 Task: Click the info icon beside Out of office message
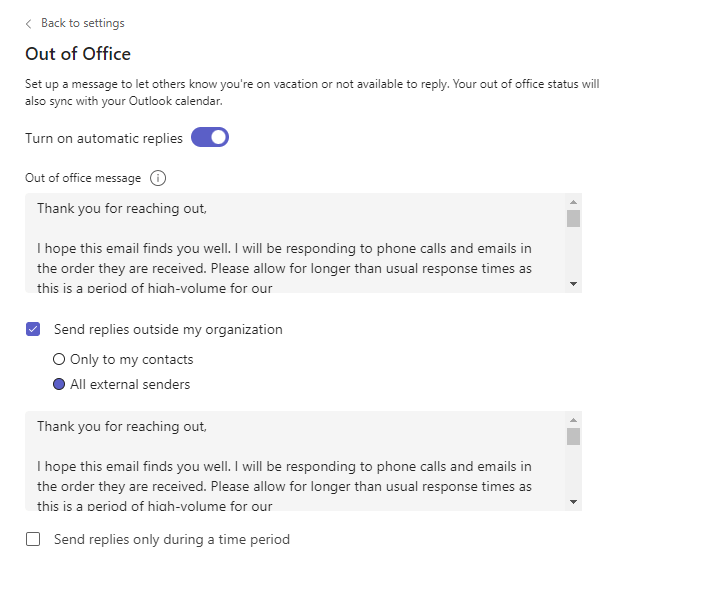click(158, 178)
